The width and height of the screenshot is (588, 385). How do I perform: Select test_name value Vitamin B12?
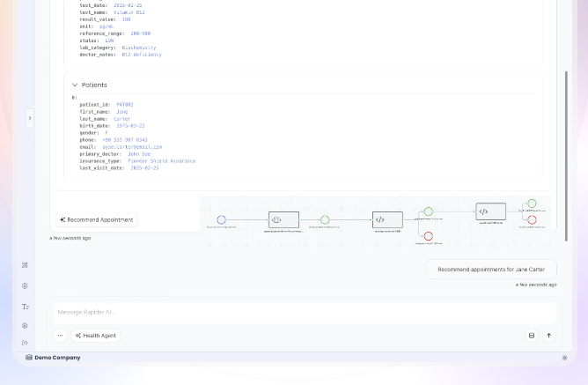click(129, 12)
